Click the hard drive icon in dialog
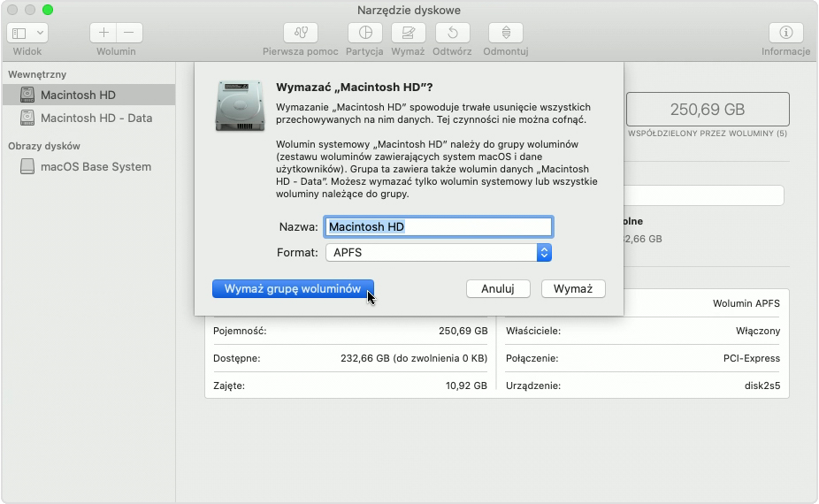This screenshot has height=504, width=819. 240,105
